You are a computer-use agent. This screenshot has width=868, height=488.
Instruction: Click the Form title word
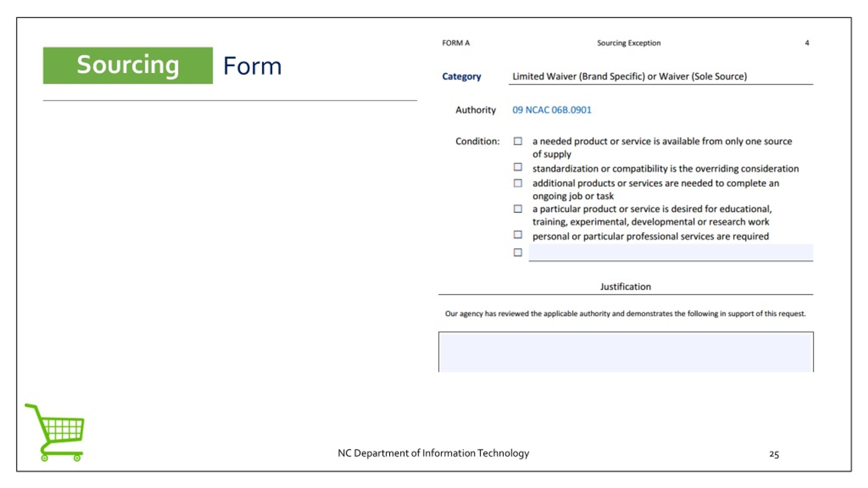[x=252, y=66]
